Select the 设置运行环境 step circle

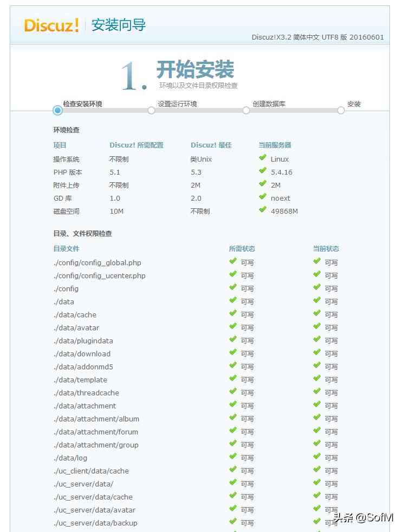tap(152, 111)
